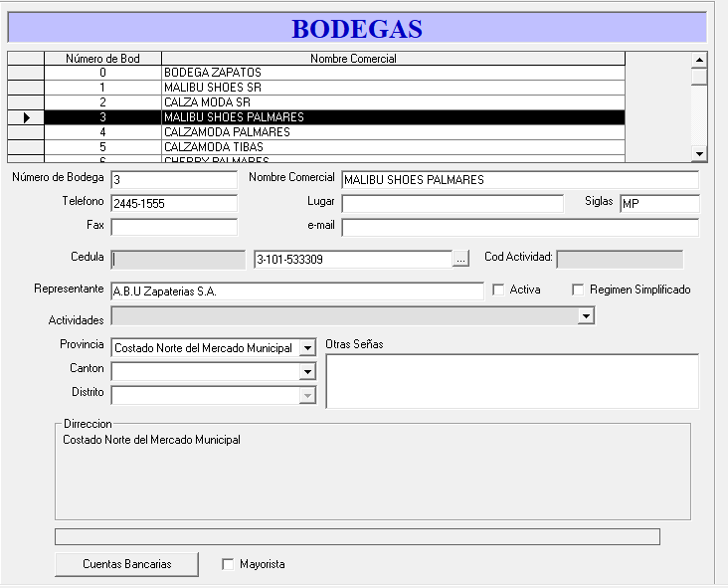Open the Canton dropdown list
This screenshot has width=728, height=588.
pyautogui.click(x=307, y=372)
